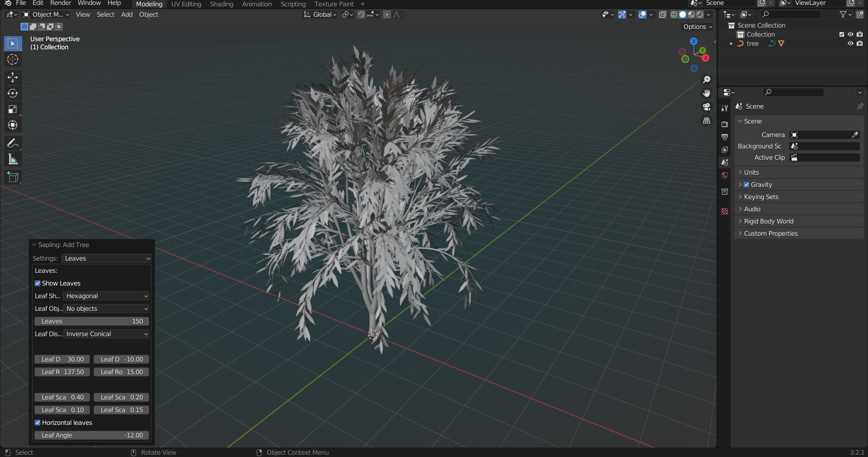Disable the Gravity checkbox

tap(746, 185)
